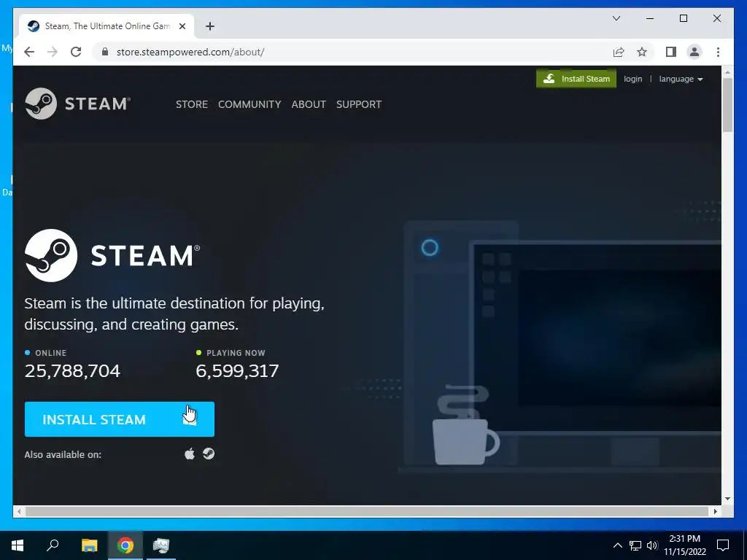Click the horizontal scrollbar right arrow
Screen dimensions: 747x560
click(716, 511)
